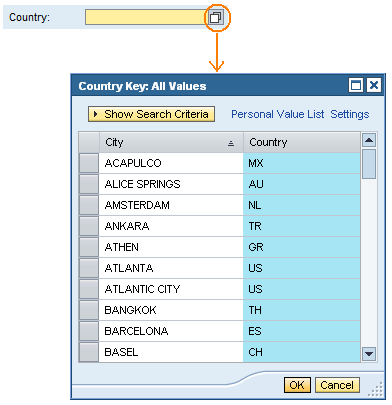Image resolution: width=392 pixels, height=405 pixels.
Task: Click city cell BANGKOK
Action: 171,310
